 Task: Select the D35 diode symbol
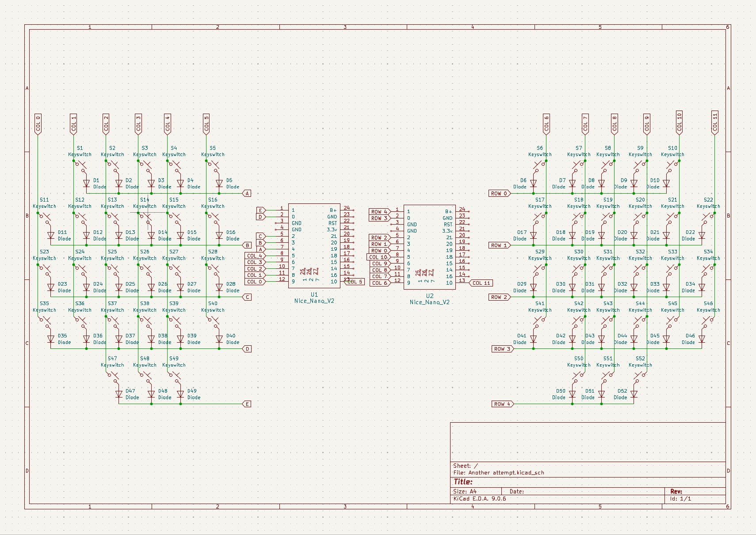click(x=51, y=339)
